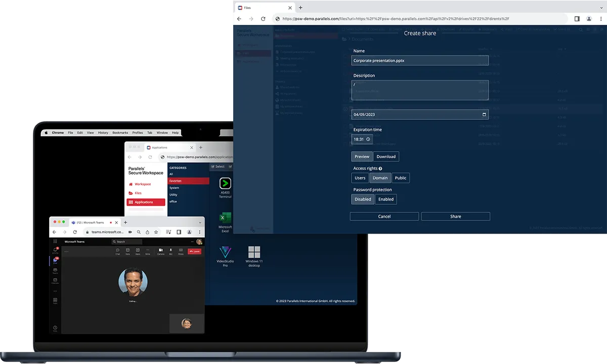Viewport: 607px width, 364px height.
Task: Open the Chrome menu in the Mac menu bar
Action: 58,132
